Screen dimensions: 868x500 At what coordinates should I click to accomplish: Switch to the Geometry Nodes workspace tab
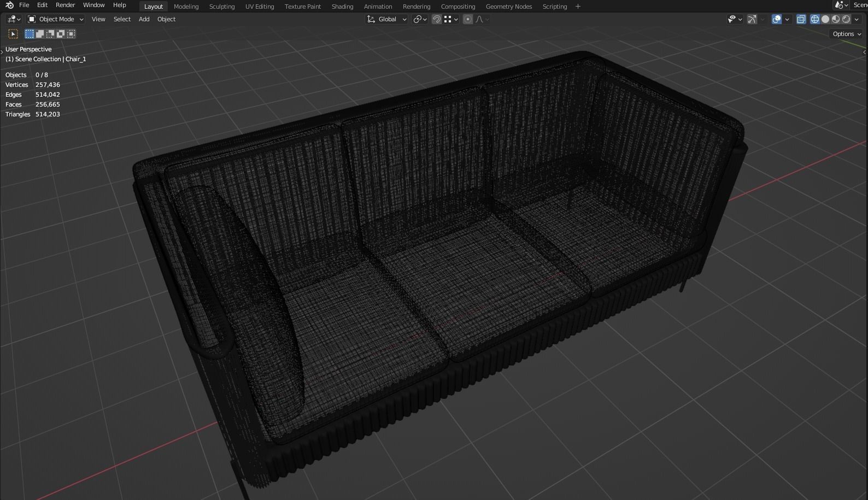tap(508, 7)
